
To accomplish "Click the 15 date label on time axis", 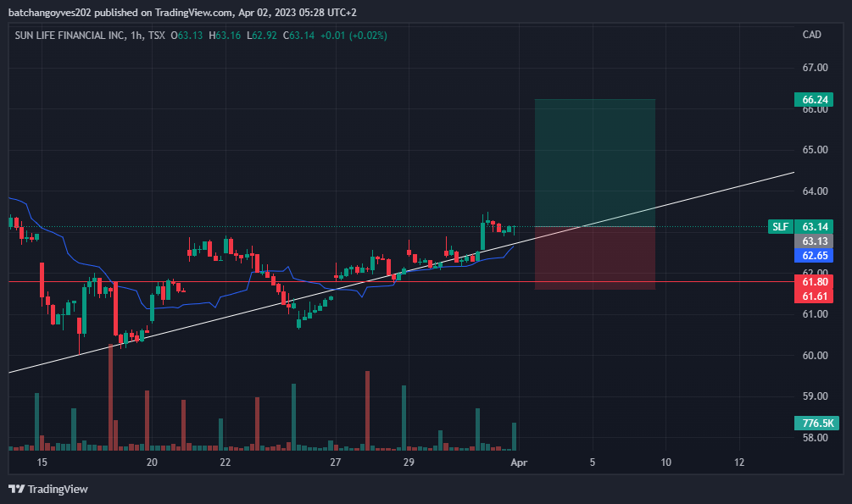I will click(42, 462).
